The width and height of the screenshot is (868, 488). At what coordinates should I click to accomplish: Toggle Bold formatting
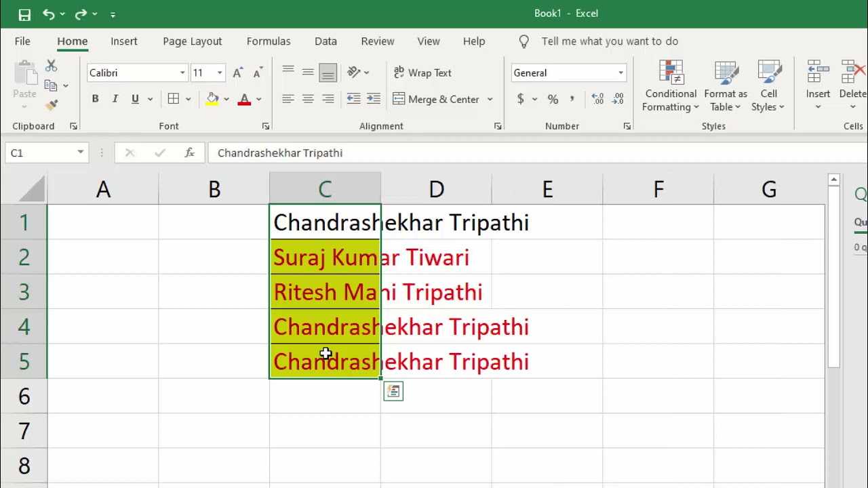95,99
